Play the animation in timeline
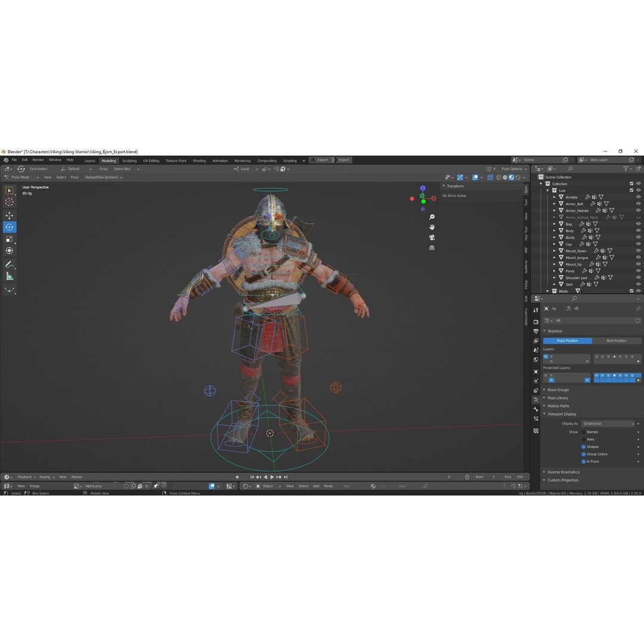The height and width of the screenshot is (644, 644). pyautogui.click(x=272, y=477)
